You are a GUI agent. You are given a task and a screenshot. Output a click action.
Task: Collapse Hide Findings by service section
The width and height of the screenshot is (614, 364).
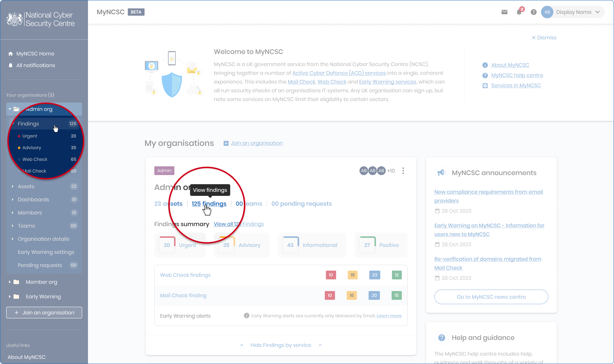coord(281,345)
